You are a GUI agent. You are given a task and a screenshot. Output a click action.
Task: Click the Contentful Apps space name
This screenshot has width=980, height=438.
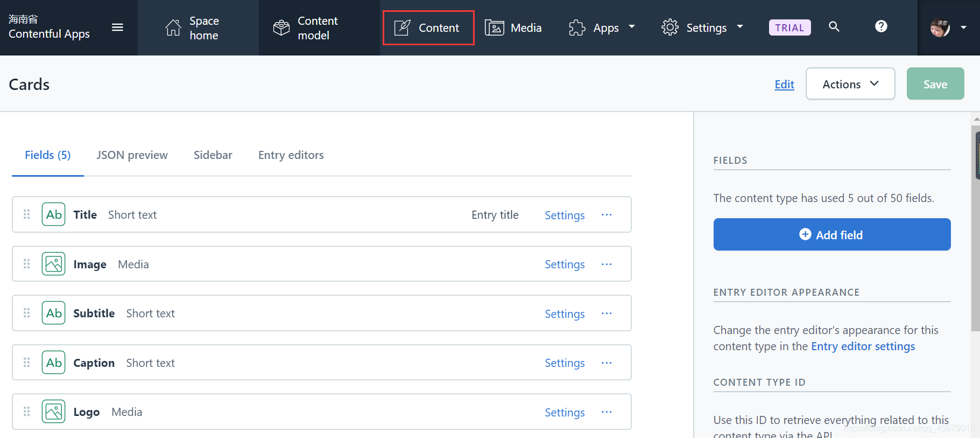point(49,34)
